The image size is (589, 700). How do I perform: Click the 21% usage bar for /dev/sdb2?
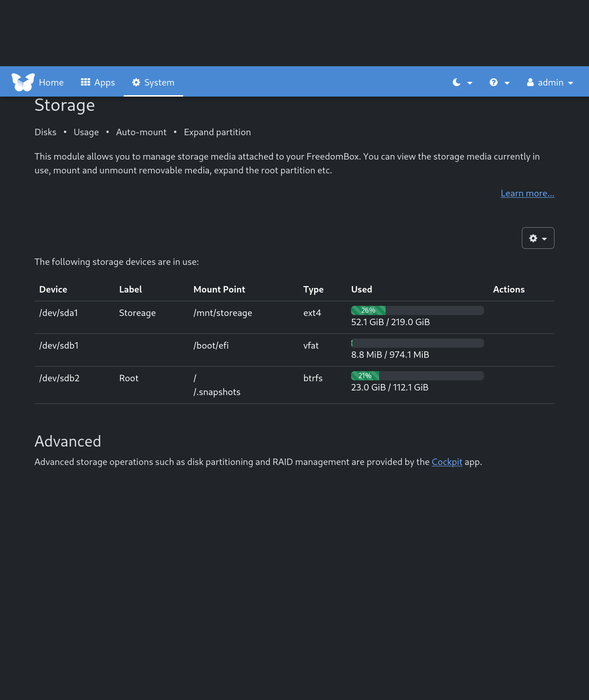(x=365, y=376)
